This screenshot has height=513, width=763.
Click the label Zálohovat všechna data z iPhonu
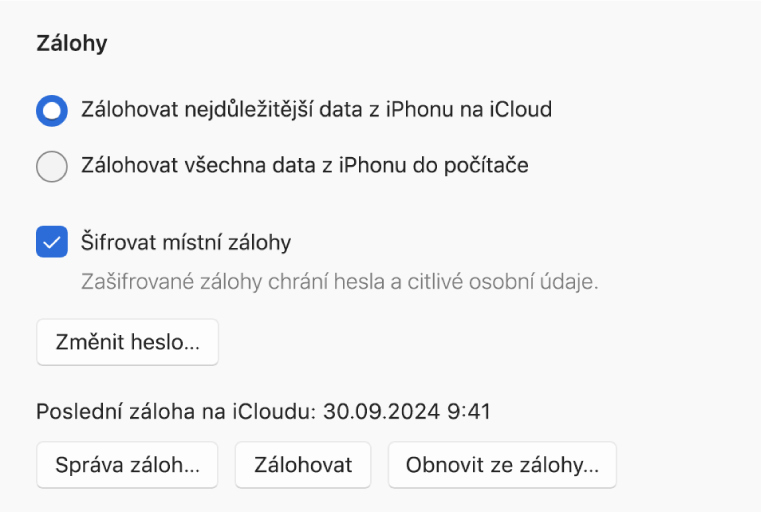point(303,167)
